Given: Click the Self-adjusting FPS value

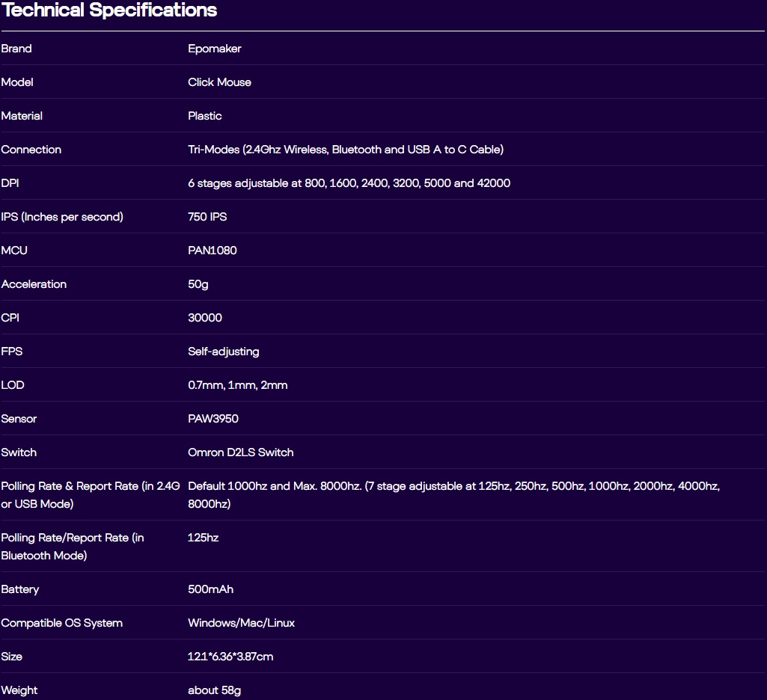Looking at the screenshot, I should 224,351.
